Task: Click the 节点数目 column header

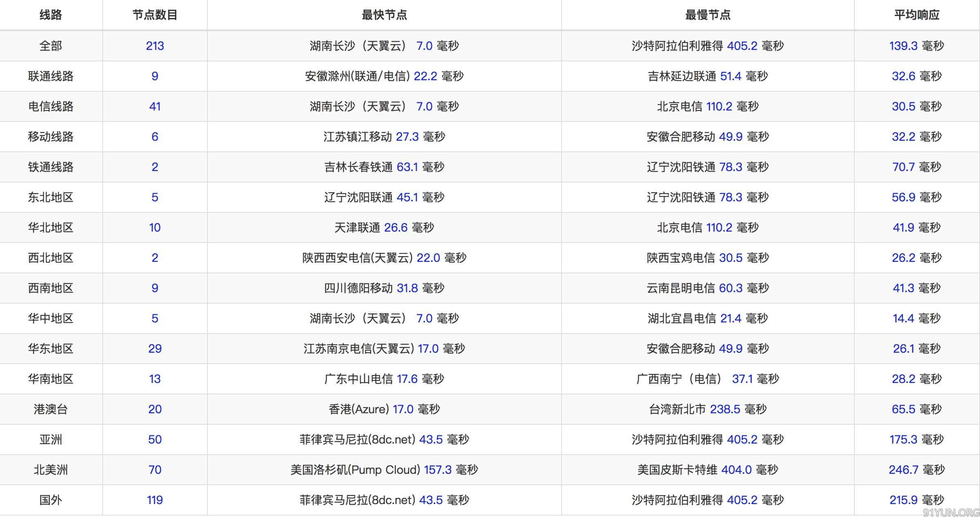Action: 155,15
